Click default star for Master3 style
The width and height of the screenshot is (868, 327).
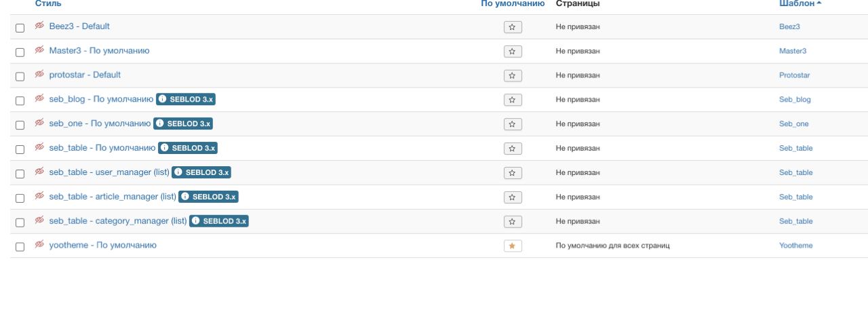click(513, 52)
